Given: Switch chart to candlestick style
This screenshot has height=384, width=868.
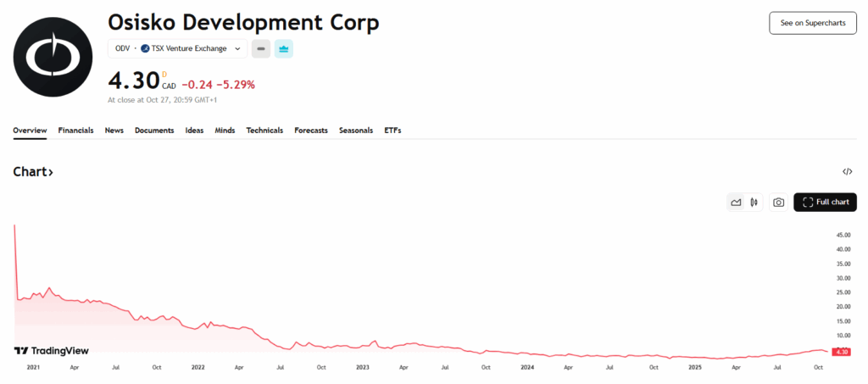Looking at the screenshot, I should pyautogui.click(x=753, y=203).
